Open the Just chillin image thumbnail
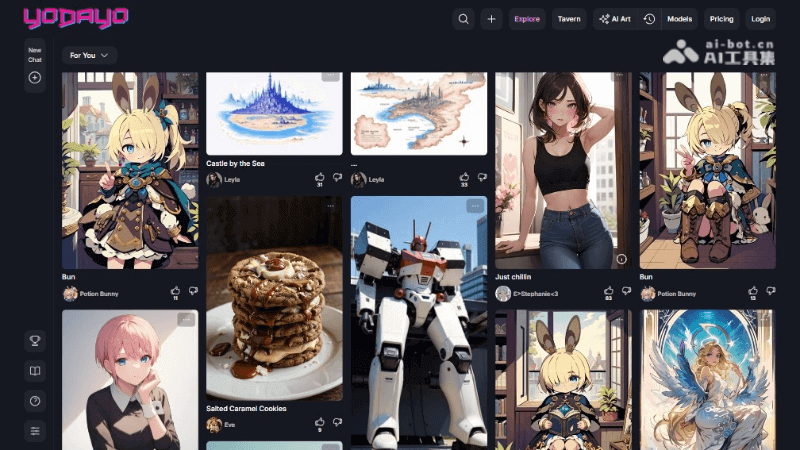 [563, 170]
